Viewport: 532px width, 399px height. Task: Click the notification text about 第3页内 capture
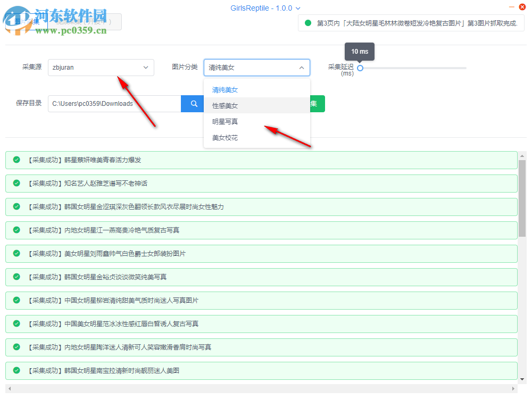[417, 23]
